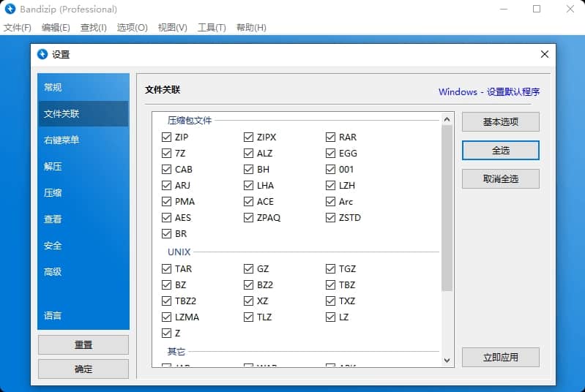Open the 查找(I) menu

coord(93,28)
